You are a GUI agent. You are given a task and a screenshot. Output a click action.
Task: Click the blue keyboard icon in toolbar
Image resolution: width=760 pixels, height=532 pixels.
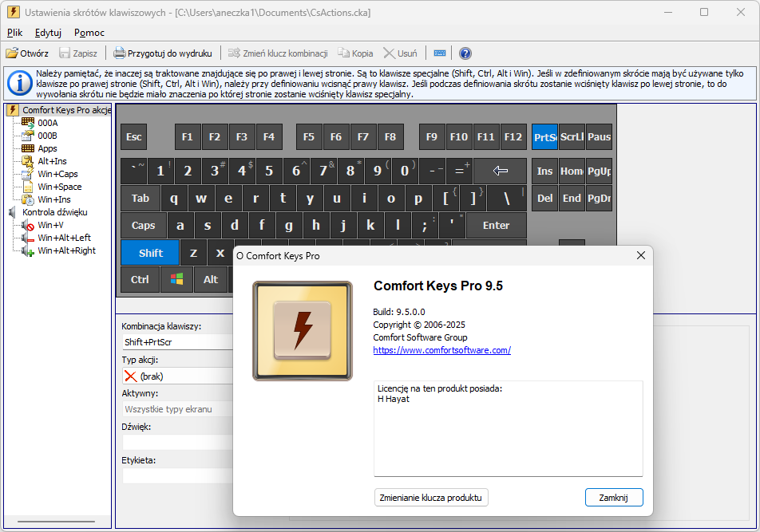[440, 53]
